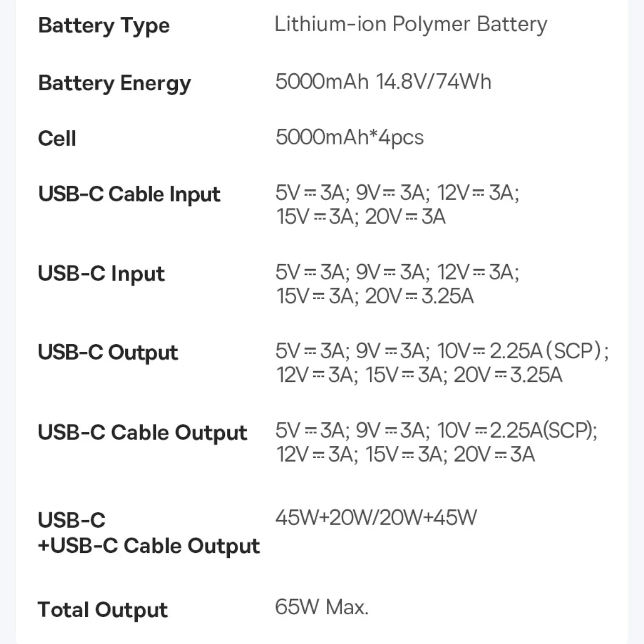The height and width of the screenshot is (644, 644).
Task: Click the Lithium-ion Polymer Battery value
Action: pyautogui.click(x=411, y=24)
